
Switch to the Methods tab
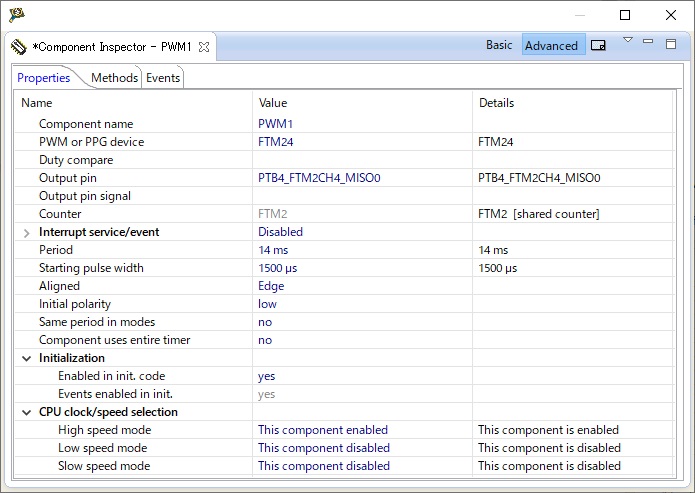[114, 78]
